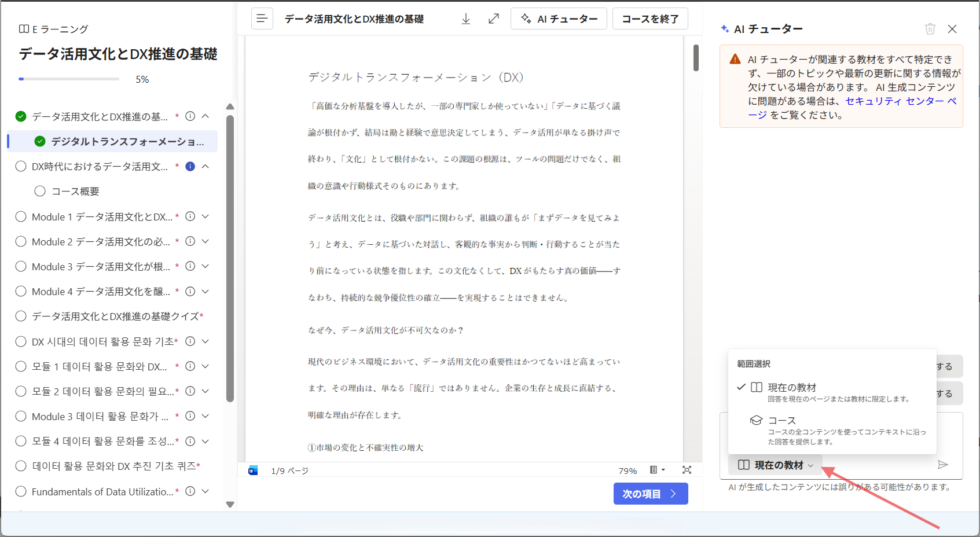Open Module 3 데이터 활용 문화가 item
Image resolution: width=980 pixels, height=537 pixels.
100,416
